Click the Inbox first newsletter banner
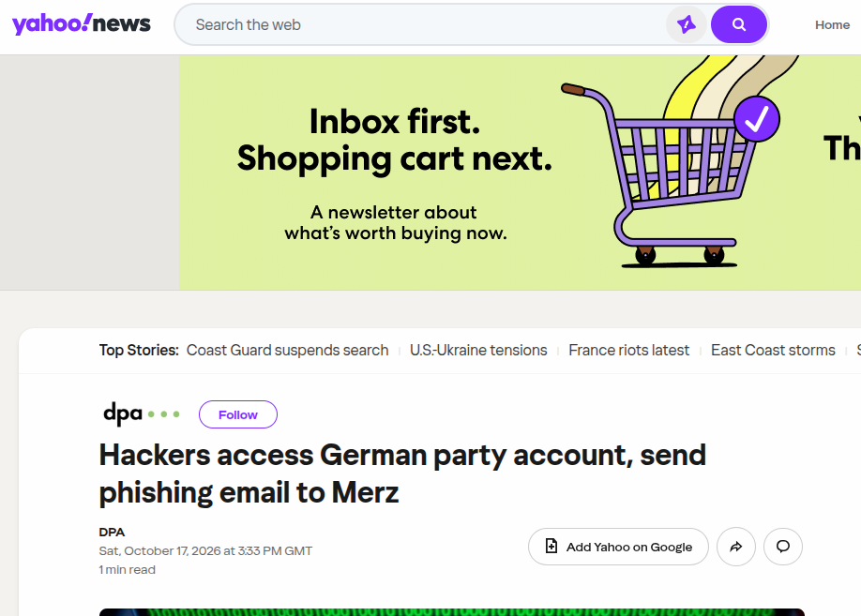 [520, 173]
